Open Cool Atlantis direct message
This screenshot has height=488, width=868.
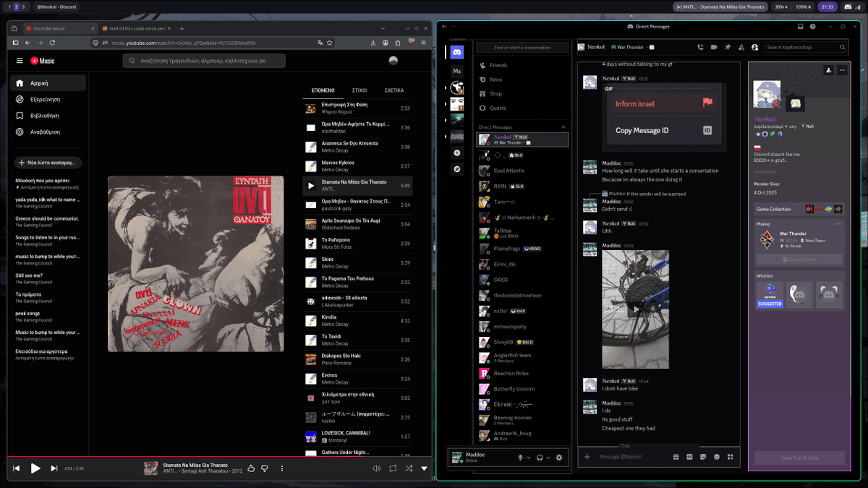(522, 171)
